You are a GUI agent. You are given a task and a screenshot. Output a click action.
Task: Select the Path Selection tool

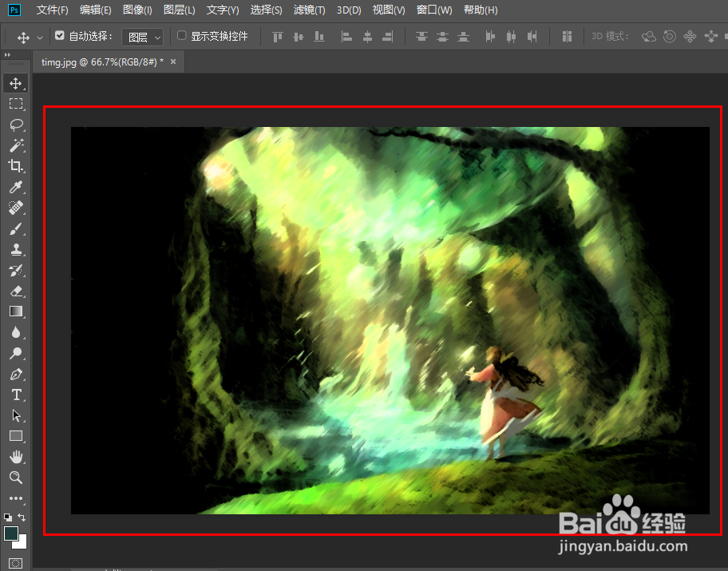16,415
